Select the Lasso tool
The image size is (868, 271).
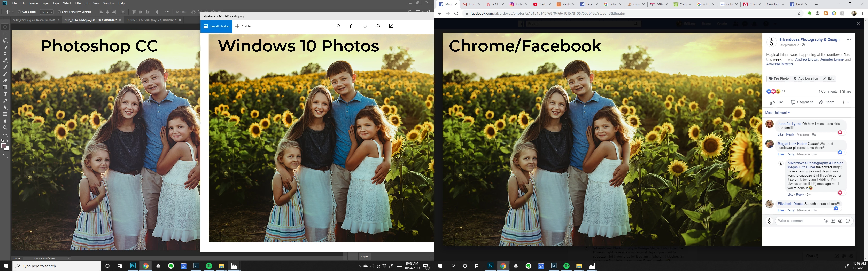click(x=5, y=41)
